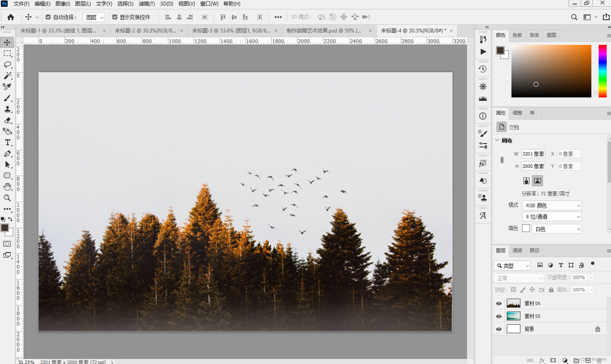Toggle lock all layer icon
This screenshot has width=611, height=364.
(551, 290)
